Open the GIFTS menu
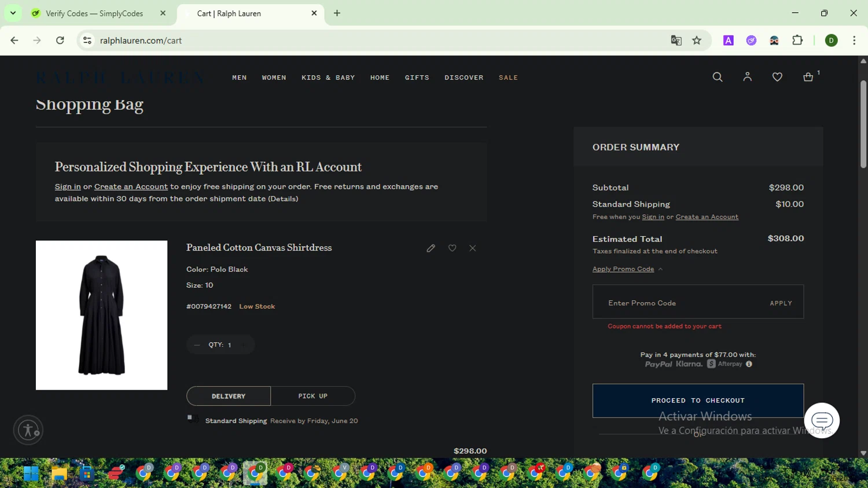This screenshot has height=488, width=868. [417, 78]
